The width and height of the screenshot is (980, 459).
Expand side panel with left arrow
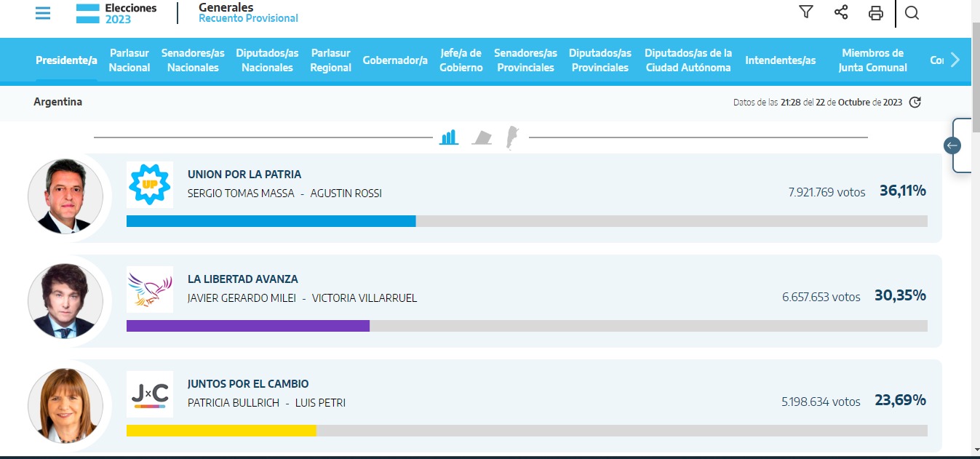click(x=952, y=145)
